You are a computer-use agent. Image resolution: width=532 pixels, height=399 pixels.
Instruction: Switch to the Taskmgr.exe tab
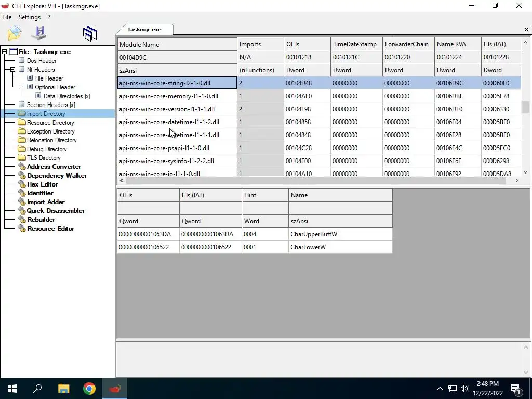point(144,30)
